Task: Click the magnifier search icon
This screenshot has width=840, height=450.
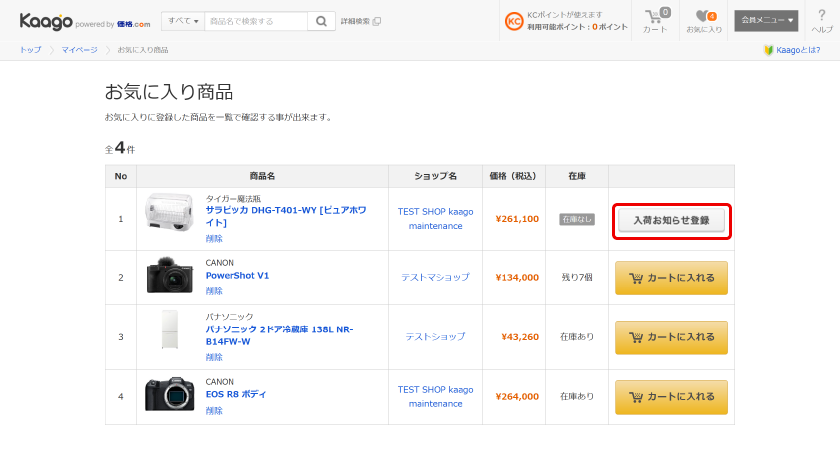Action: pos(321,21)
